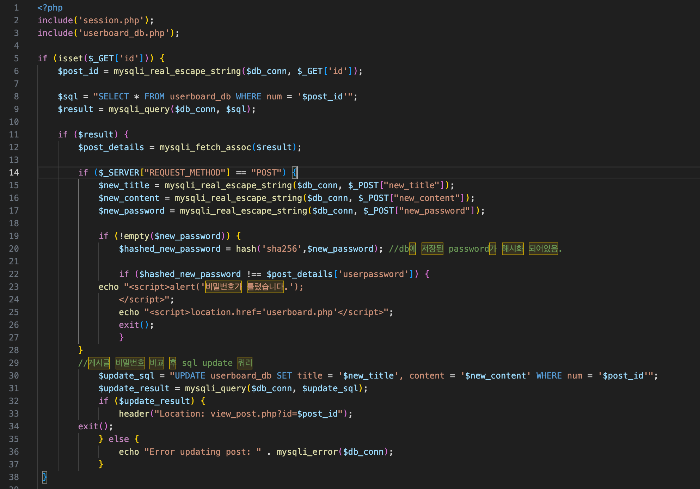Click the isset call on line 5
Screen dimensions: 700x489
pyautogui.click(x=71, y=59)
